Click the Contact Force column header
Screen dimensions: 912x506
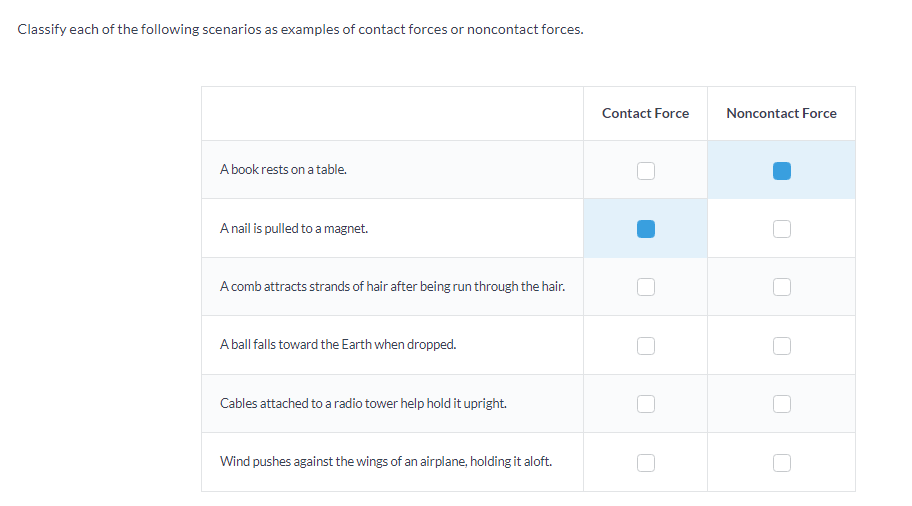tap(645, 113)
